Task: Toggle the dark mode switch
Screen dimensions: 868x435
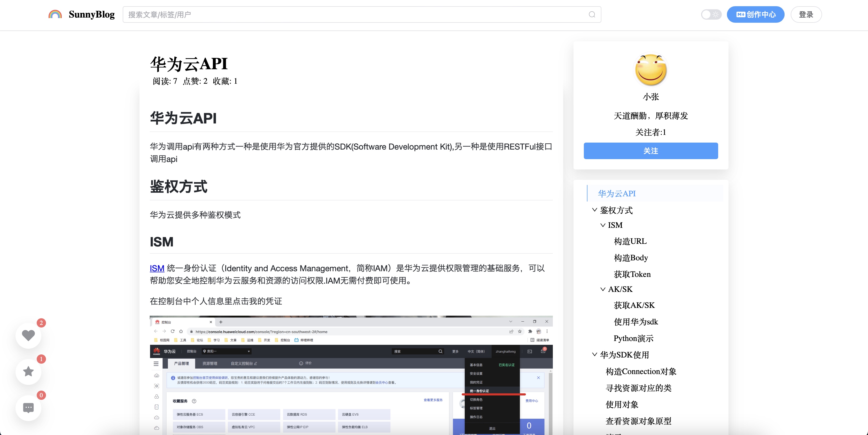Action: tap(711, 14)
